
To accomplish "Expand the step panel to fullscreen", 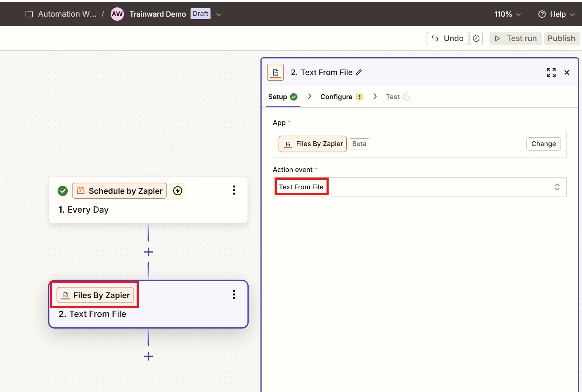I will (x=551, y=72).
